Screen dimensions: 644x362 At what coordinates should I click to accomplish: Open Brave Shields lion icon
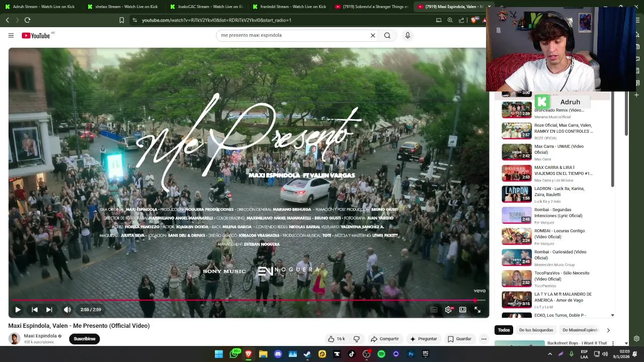474,20
